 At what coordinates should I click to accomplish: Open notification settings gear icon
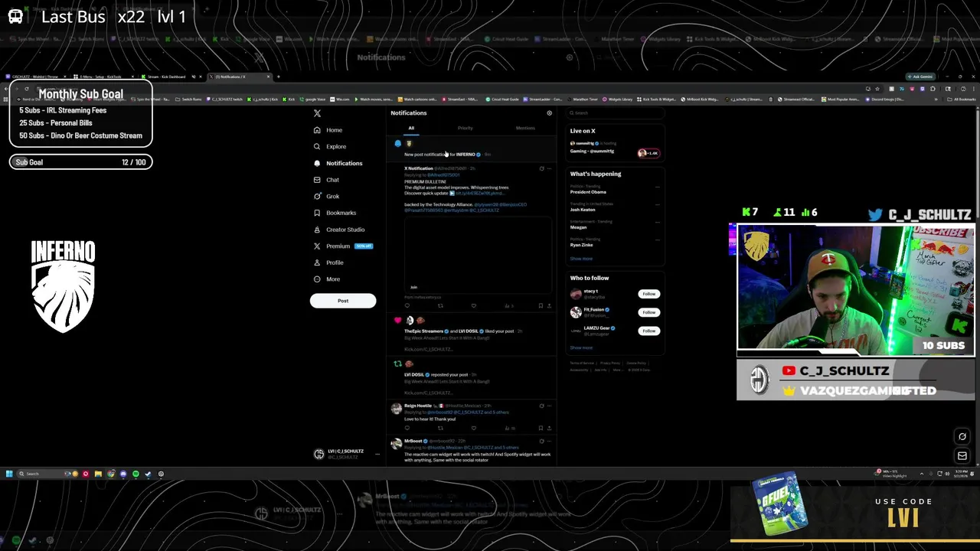click(x=549, y=113)
